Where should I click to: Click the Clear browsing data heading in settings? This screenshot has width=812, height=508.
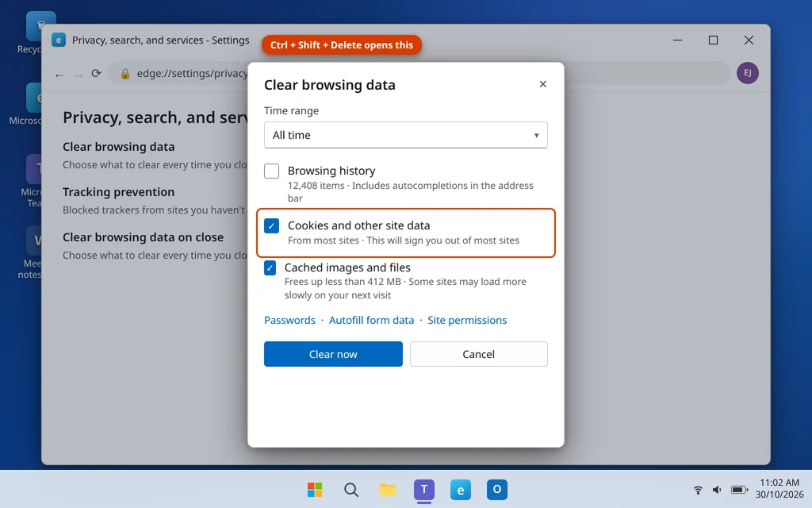(119, 147)
